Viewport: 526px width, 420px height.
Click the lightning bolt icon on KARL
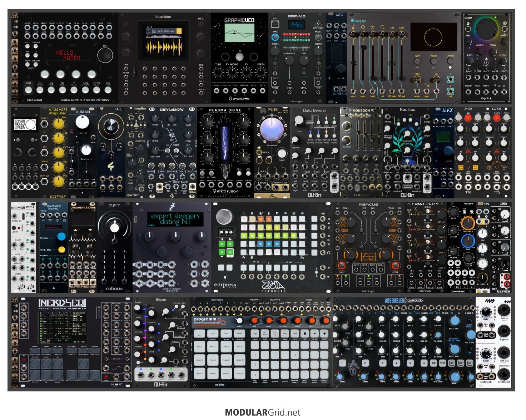click(111, 167)
